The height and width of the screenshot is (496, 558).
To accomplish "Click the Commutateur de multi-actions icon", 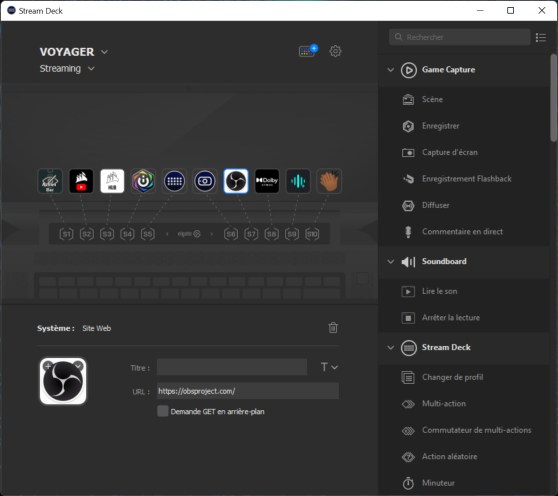I will click(x=408, y=431).
